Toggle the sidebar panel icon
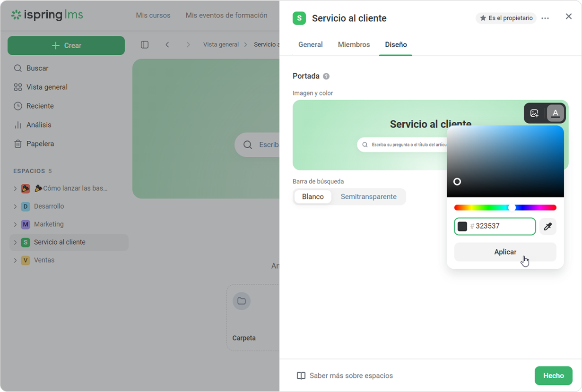Viewport: 582px width, 392px height. pos(145,45)
